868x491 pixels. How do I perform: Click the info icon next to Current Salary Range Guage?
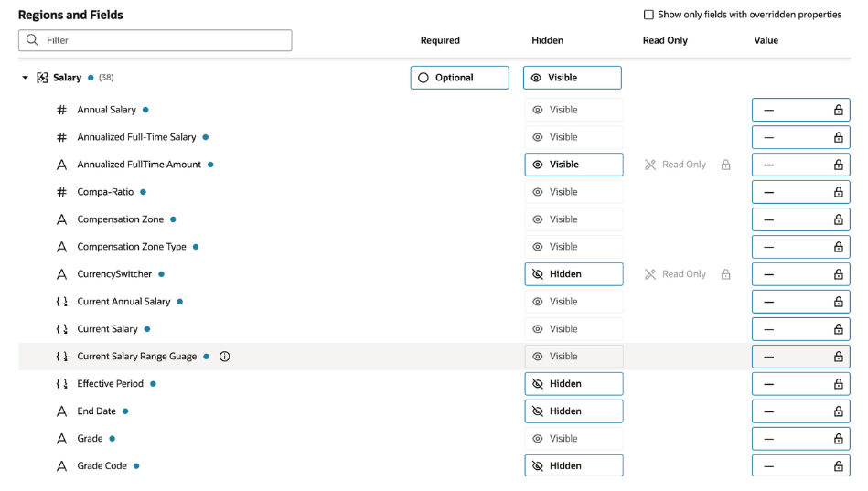click(x=225, y=357)
